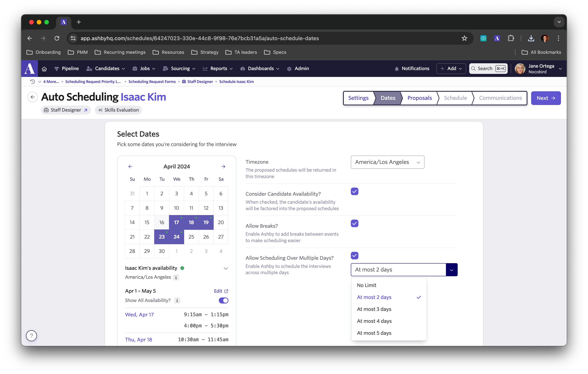Image resolution: width=588 pixels, height=374 pixels.
Task: Click the search icon in top bar
Action: point(474,69)
